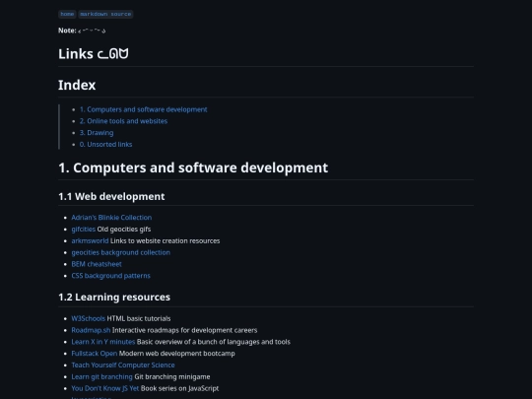Visit the gifcities link
532x399 pixels.
click(x=83, y=230)
